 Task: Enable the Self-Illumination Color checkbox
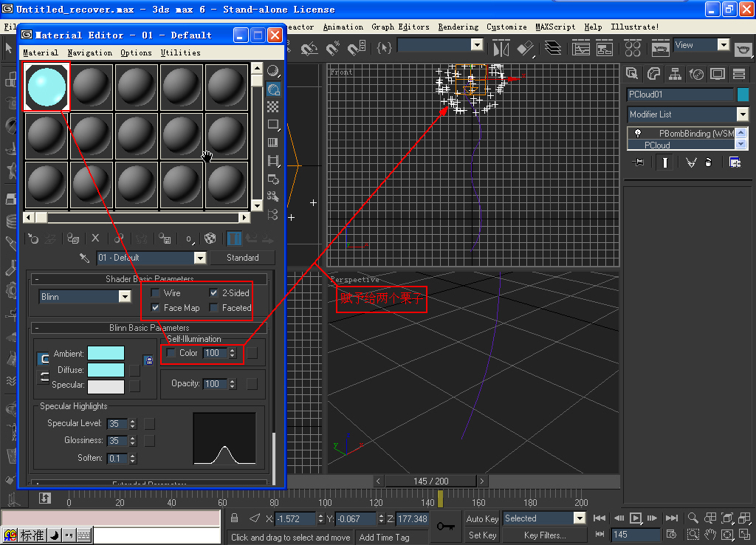click(171, 353)
